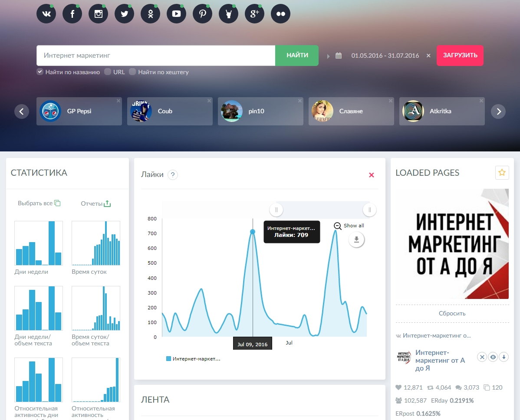
Task: Open the Дни недели chart thumbnail
Action: click(x=39, y=243)
